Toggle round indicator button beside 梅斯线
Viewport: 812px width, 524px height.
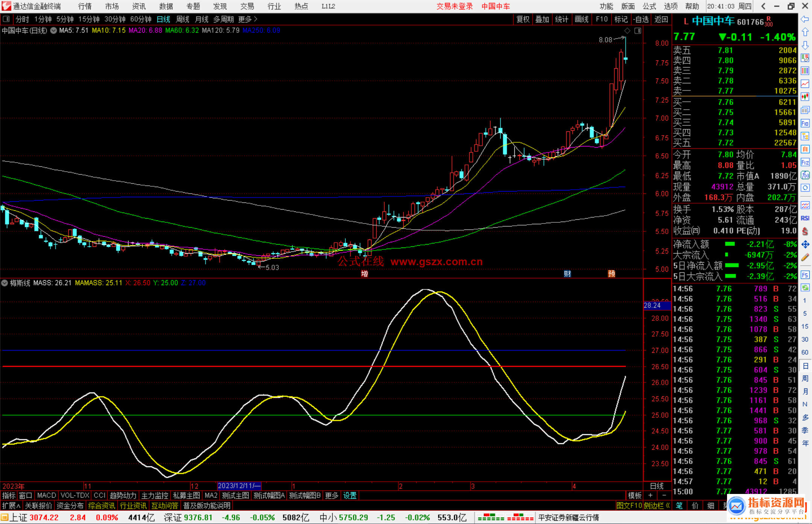pyautogui.click(x=5, y=283)
